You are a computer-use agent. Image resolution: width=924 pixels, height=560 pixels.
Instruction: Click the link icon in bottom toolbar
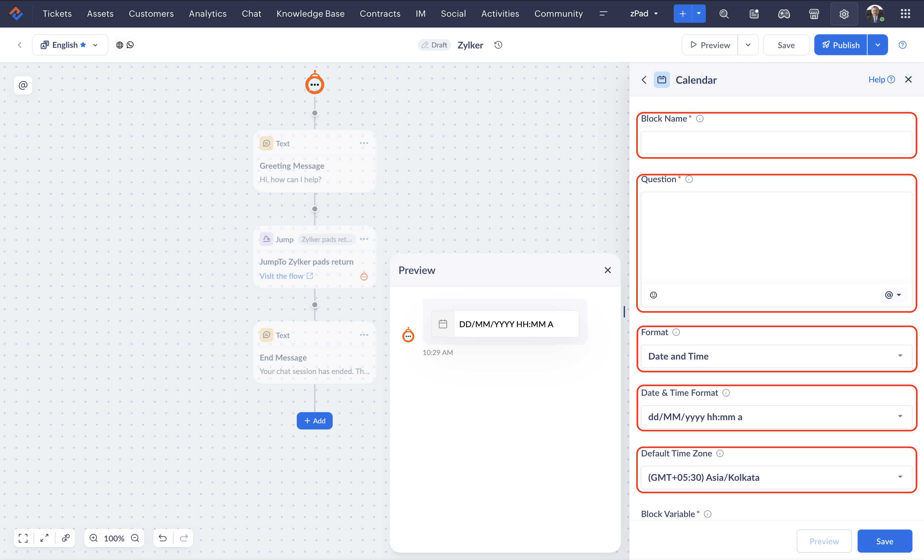point(66,538)
